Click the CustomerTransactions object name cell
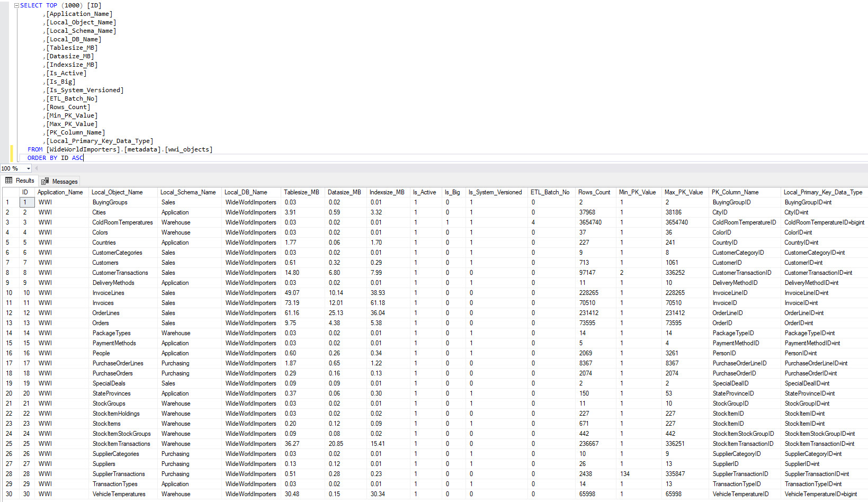The height and width of the screenshot is (502, 868). point(123,273)
